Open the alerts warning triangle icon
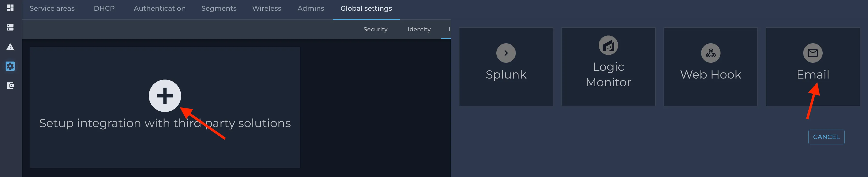 pos(10,47)
